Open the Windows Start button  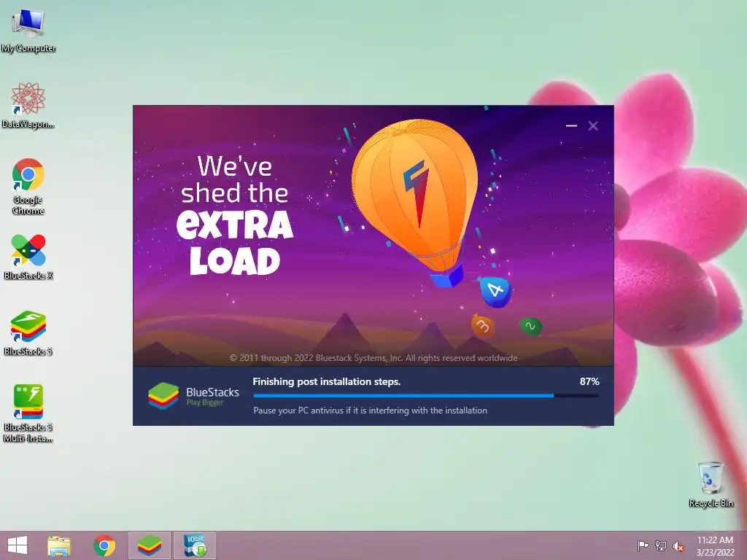18,545
